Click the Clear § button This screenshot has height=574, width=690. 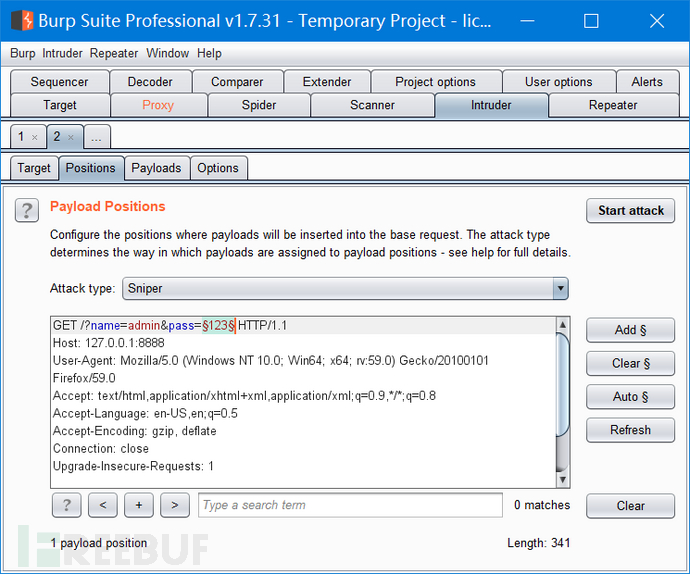click(x=630, y=364)
